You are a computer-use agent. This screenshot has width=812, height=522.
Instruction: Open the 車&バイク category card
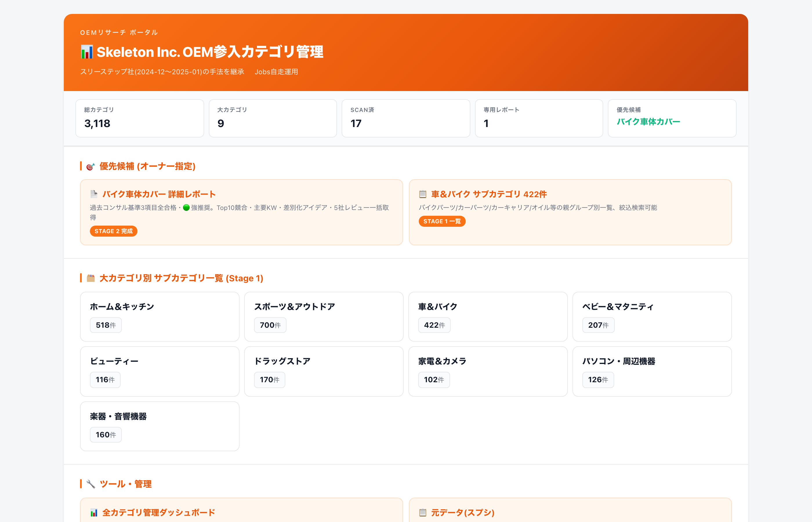pos(488,317)
